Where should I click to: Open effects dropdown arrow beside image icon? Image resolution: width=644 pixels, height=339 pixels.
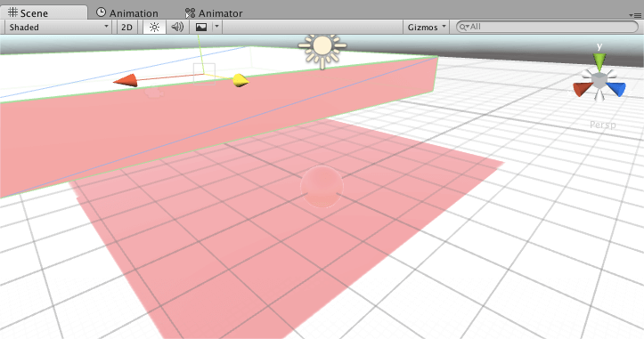pos(216,27)
